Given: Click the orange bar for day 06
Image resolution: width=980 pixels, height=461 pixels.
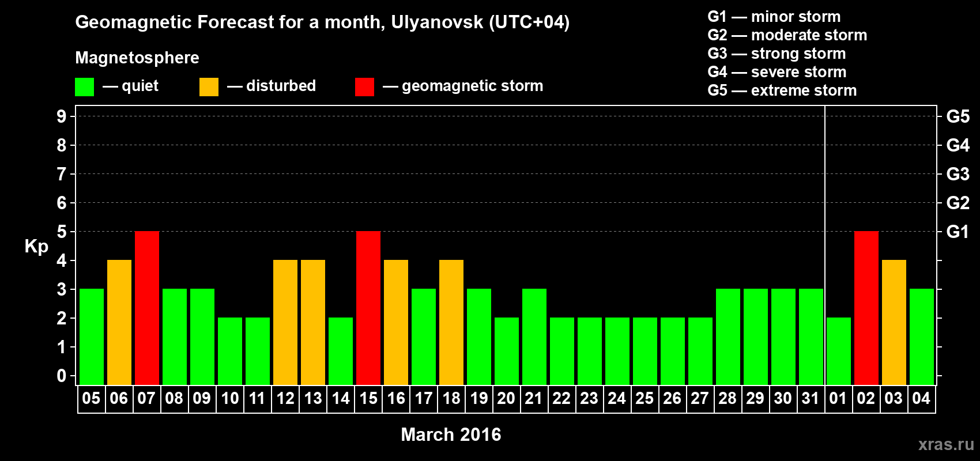Looking at the screenshot, I should tap(119, 322).
